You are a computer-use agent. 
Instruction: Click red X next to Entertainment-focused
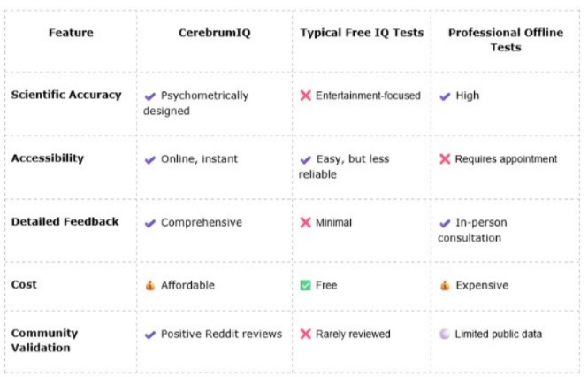pos(306,96)
